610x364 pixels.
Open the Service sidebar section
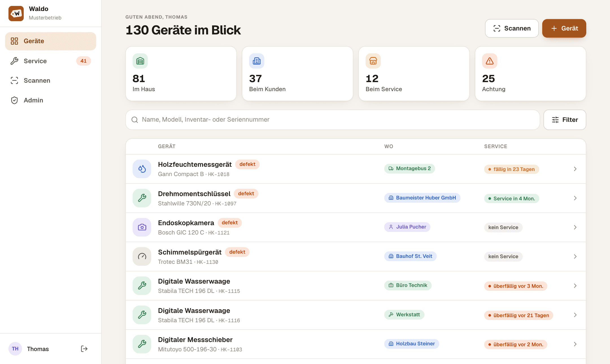click(51, 61)
